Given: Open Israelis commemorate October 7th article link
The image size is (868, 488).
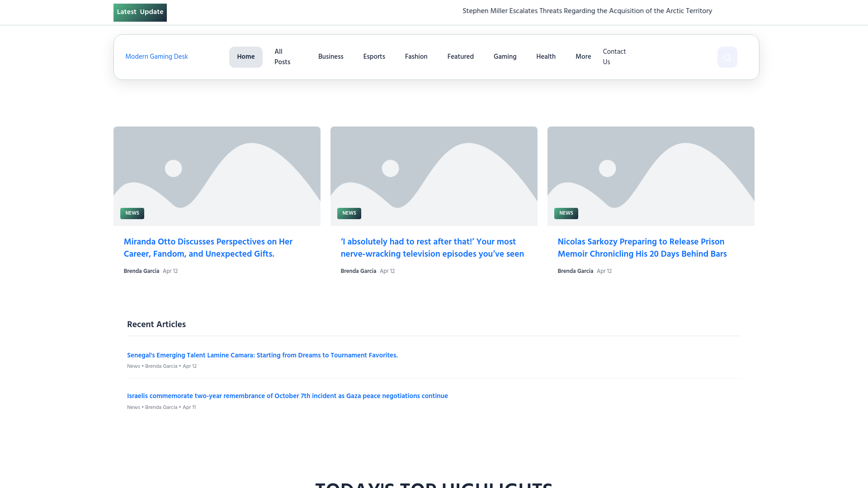Looking at the screenshot, I should coord(288,396).
